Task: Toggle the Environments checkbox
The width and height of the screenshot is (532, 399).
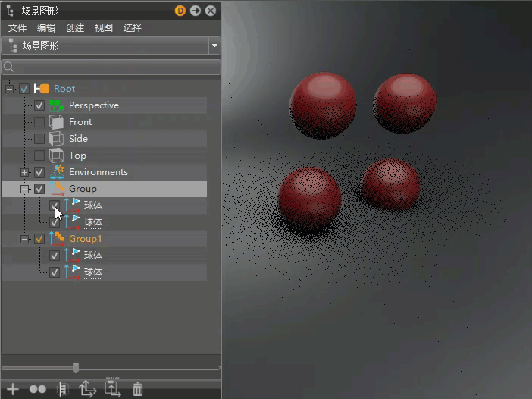Action: pyautogui.click(x=39, y=172)
